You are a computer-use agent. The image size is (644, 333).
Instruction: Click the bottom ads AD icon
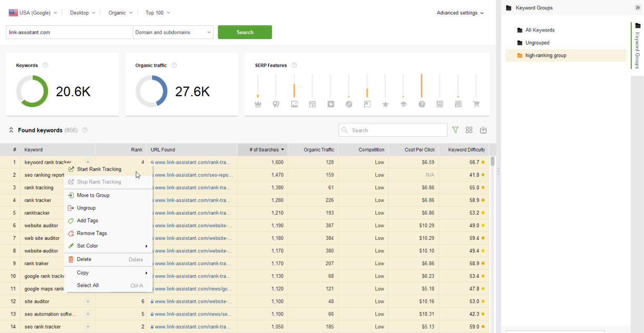point(458,104)
